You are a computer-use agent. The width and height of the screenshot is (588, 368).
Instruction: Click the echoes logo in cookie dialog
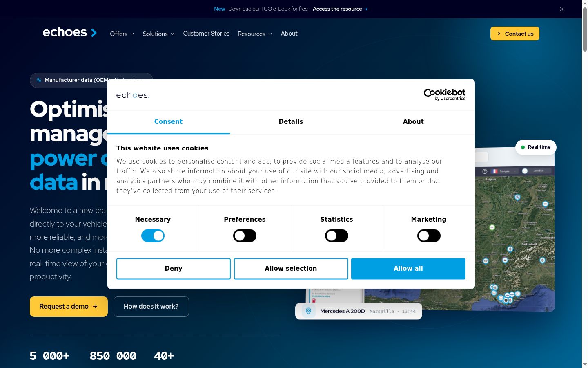click(133, 95)
